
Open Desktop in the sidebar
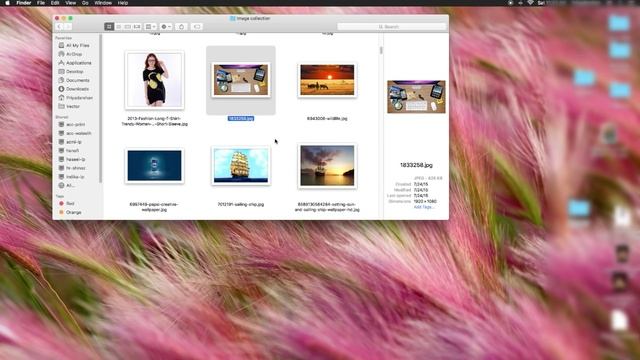click(x=74, y=71)
